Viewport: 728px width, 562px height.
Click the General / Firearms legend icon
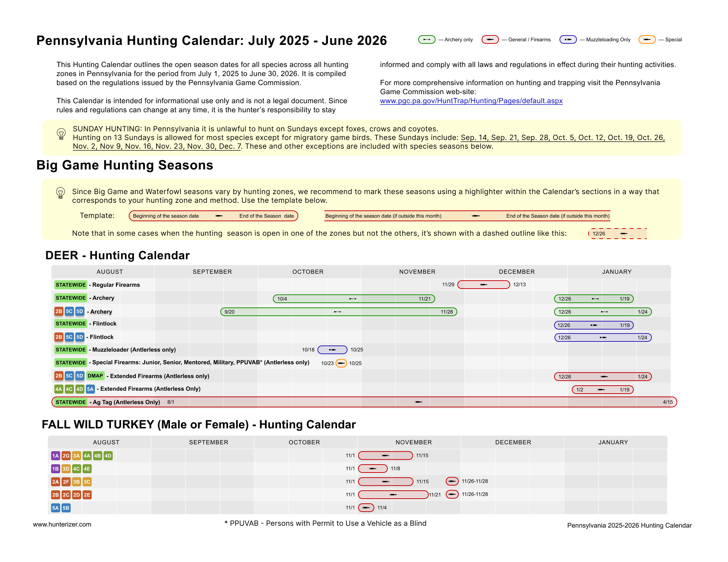[x=490, y=39]
